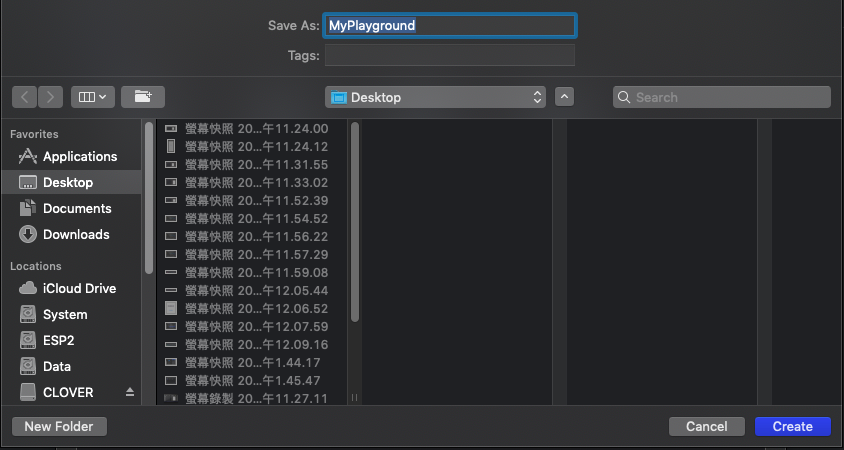Select Applications in the sidebar

pos(79,156)
